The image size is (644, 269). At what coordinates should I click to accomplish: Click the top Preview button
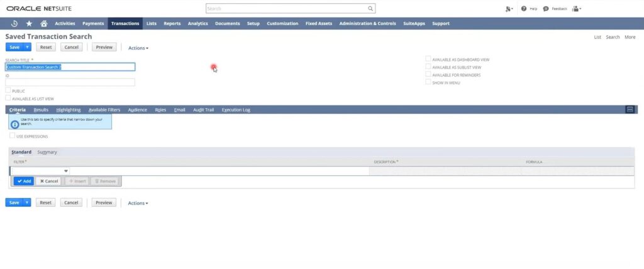click(104, 47)
